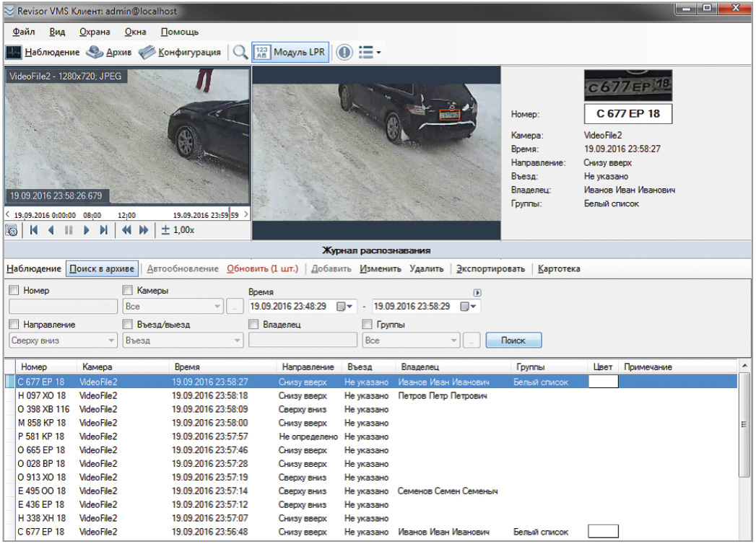Open the Вид menu
The image size is (756, 544).
[x=57, y=32]
